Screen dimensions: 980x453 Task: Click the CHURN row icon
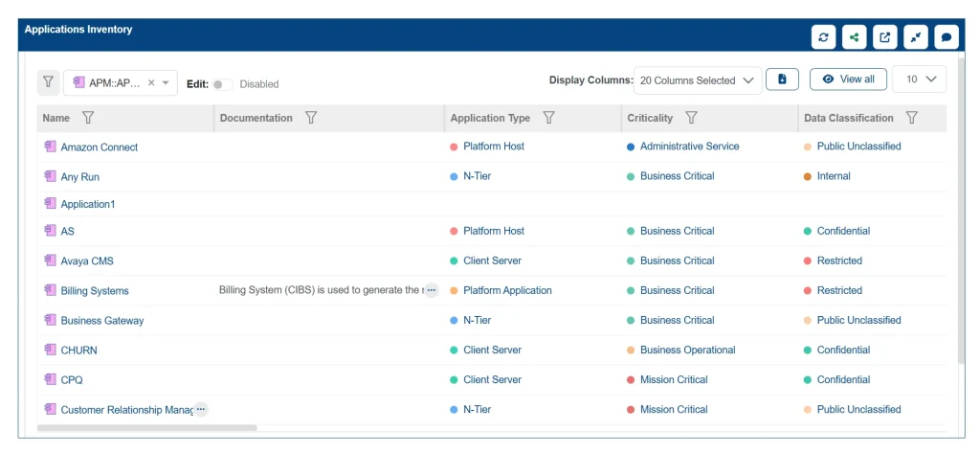pyautogui.click(x=50, y=350)
